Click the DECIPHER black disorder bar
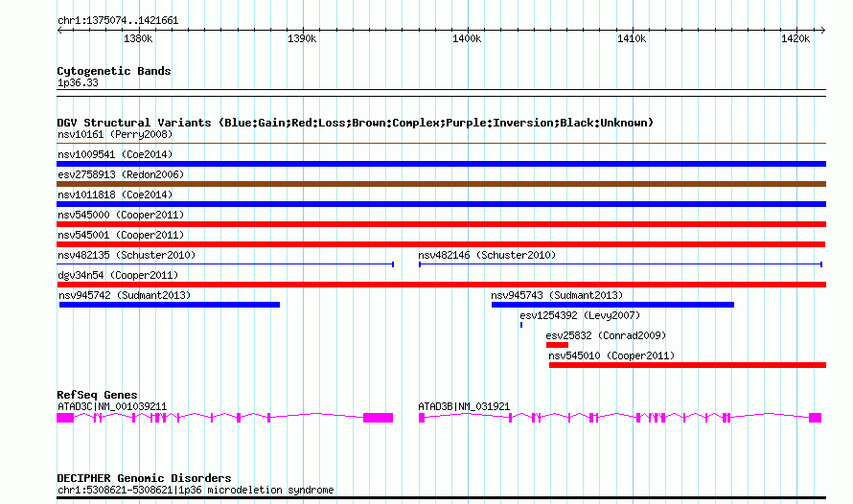Image resolution: width=853 pixels, height=504 pixels. pyautogui.click(x=441, y=497)
